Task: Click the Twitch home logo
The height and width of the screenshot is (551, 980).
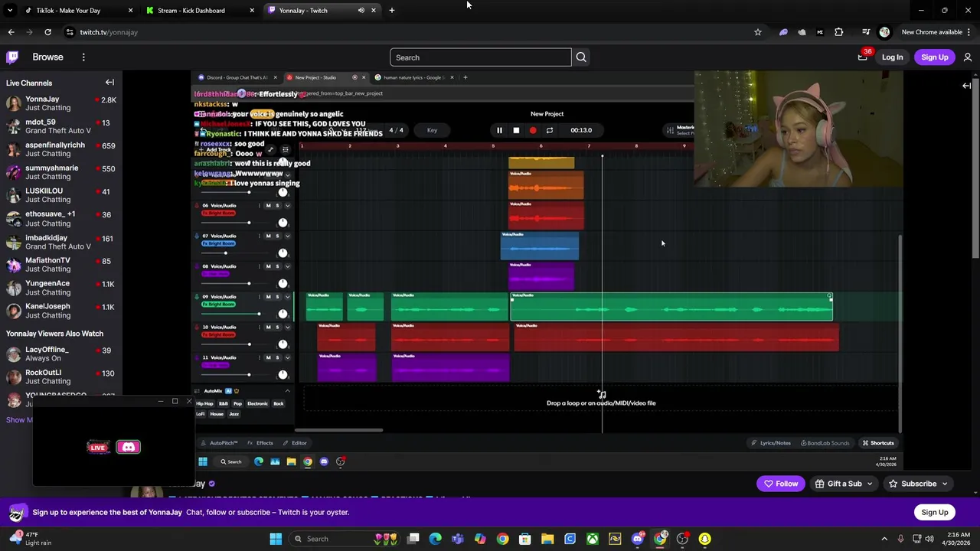Action: pyautogui.click(x=13, y=57)
